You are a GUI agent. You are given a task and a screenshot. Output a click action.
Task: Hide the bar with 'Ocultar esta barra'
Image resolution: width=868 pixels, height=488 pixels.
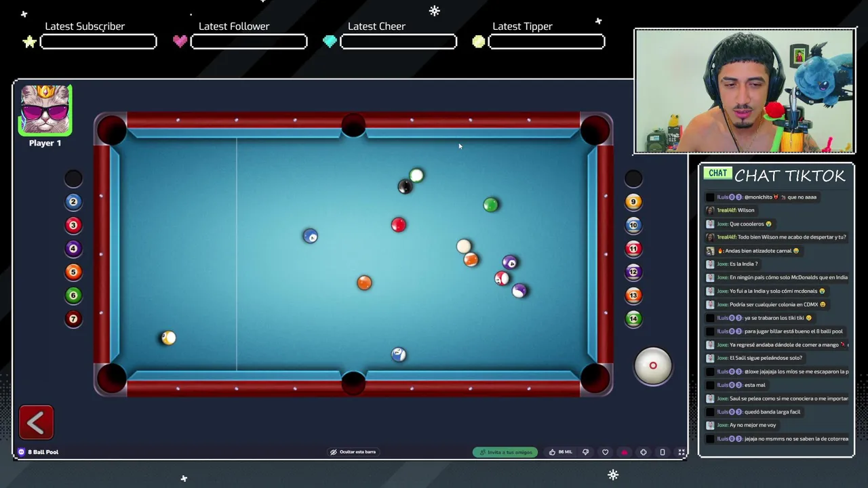click(353, 452)
